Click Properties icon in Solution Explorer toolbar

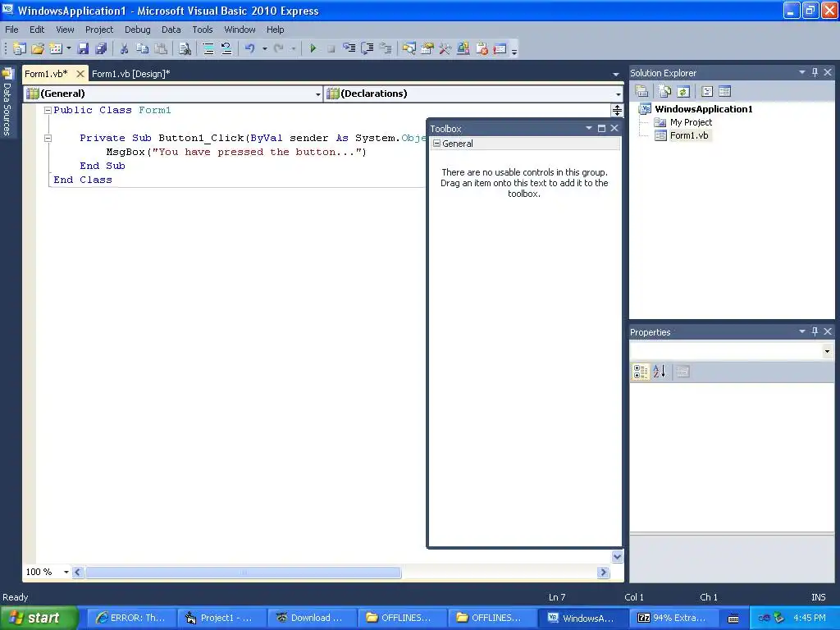pyautogui.click(x=641, y=91)
